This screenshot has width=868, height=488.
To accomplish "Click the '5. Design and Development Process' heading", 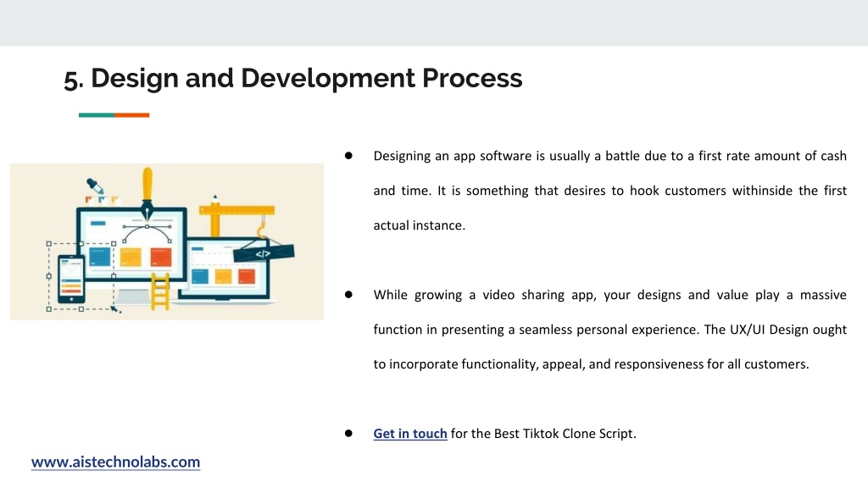I will (292, 78).
